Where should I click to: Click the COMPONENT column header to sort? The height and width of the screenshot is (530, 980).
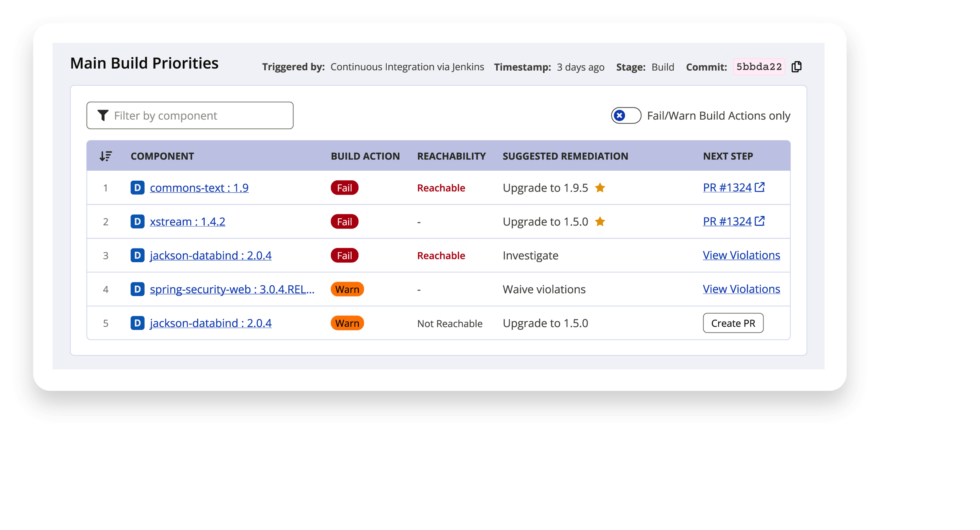coord(162,156)
